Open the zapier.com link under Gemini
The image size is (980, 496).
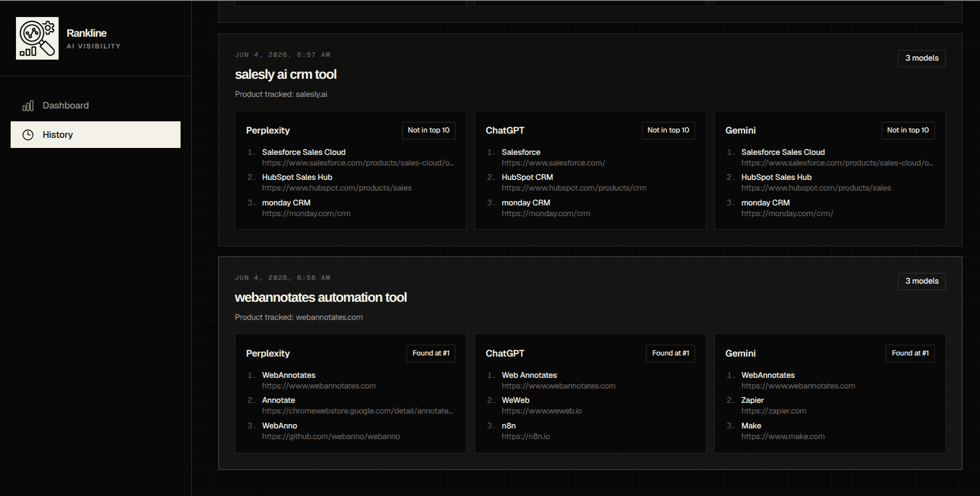[774, 411]
